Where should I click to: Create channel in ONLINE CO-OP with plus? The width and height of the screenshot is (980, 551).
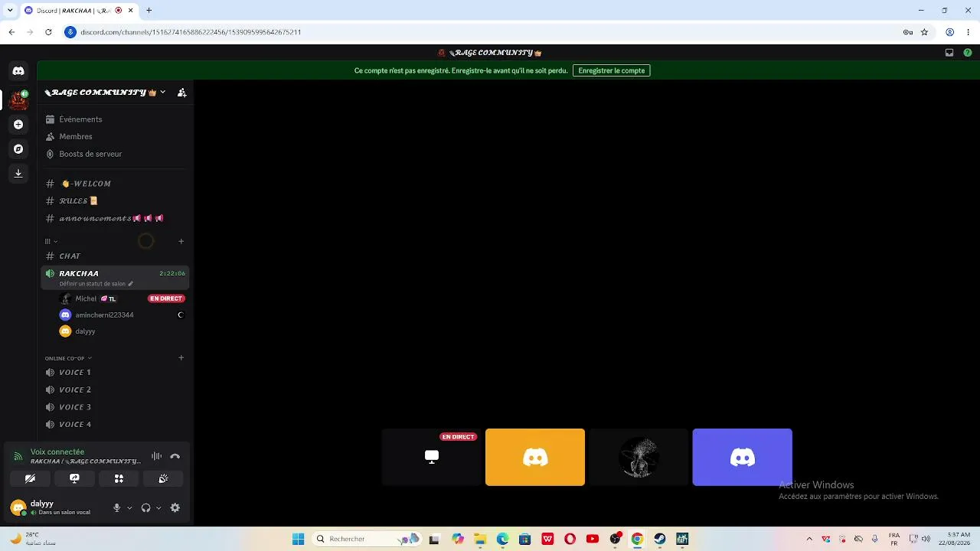click(181, 358)
